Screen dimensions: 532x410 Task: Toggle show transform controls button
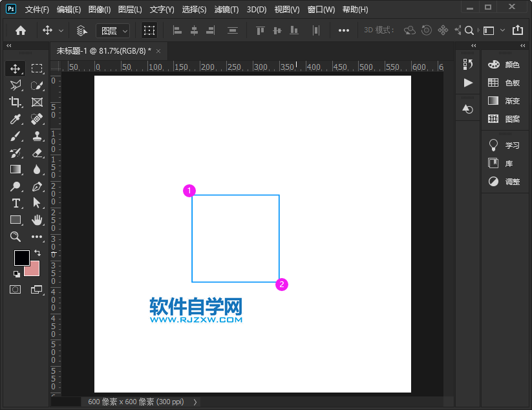pos(149,30)
